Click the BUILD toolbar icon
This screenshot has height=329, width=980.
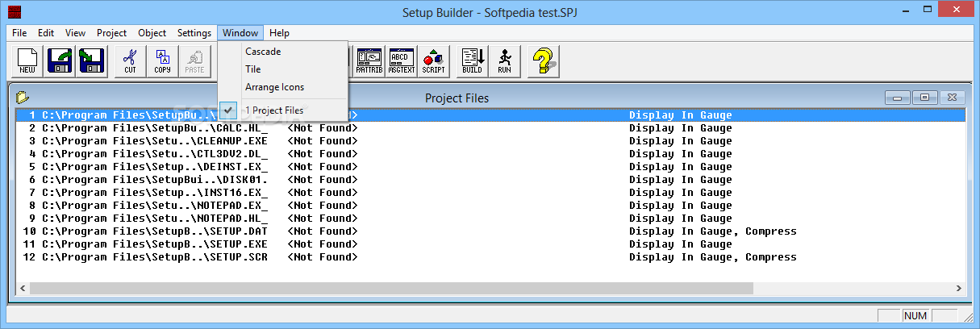(472, 61)
